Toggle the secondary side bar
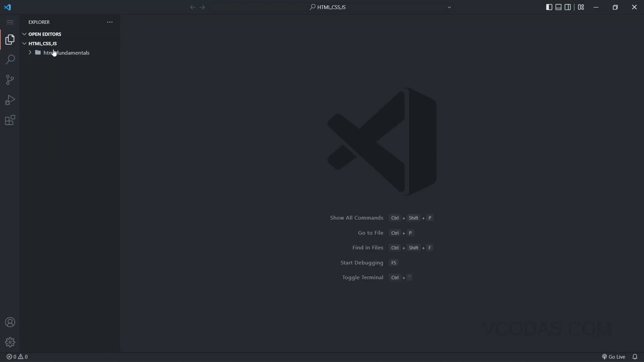Screen dimensions: 644x362 point(568,7)
